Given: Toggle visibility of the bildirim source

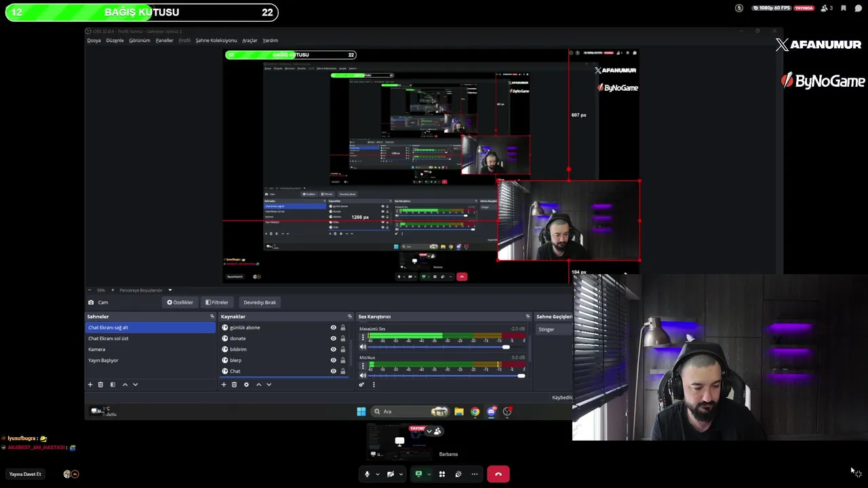Looking at the screenshot, I should coord(333,349).
